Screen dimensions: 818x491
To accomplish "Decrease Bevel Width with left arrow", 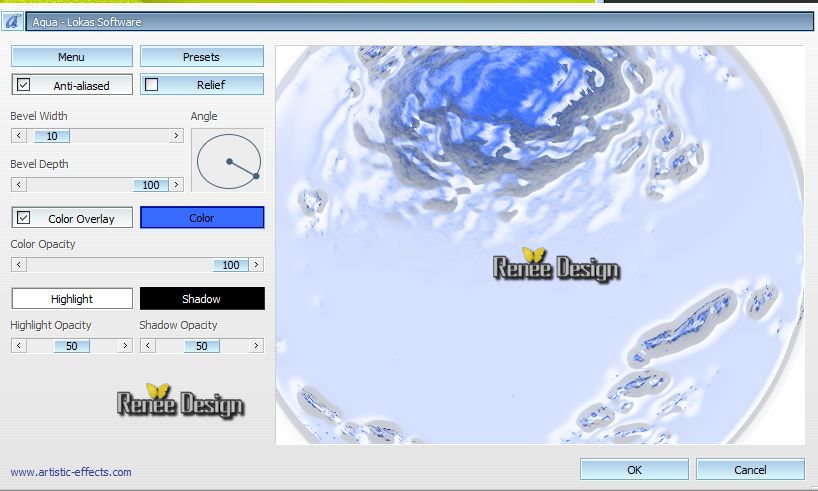I will click(x=19, y=136).
